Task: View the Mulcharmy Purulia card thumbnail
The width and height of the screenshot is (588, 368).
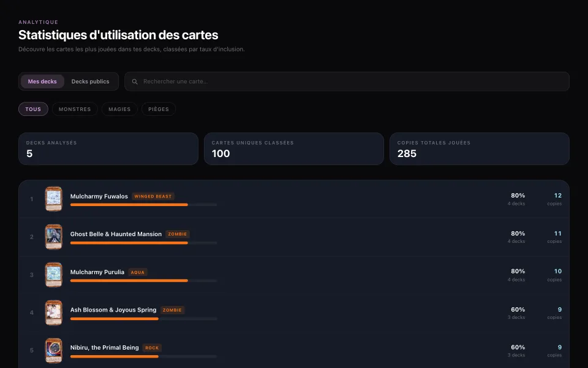Action: tap(54, 275)
